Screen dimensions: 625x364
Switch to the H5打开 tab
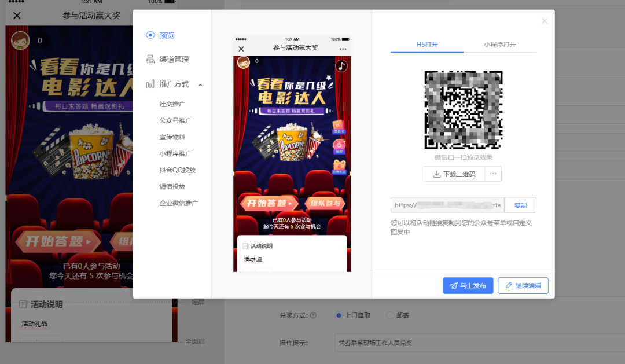click(427, 44)
